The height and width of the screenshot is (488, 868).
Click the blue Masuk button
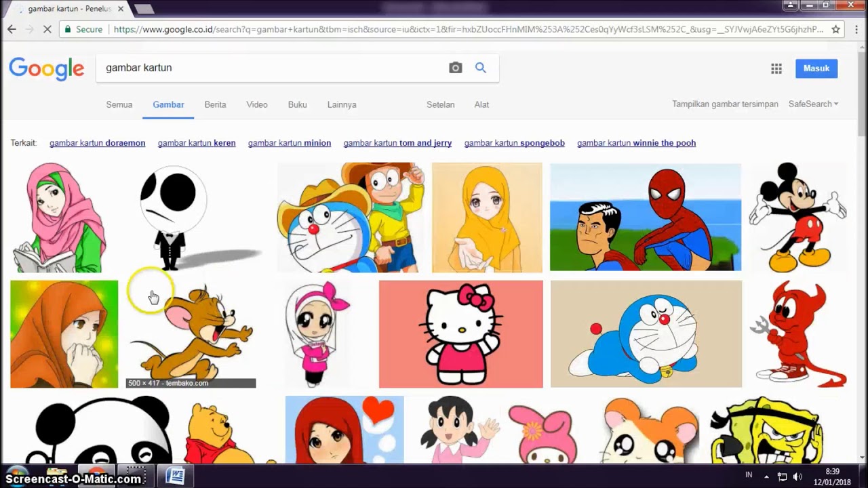click(x=816, y=68)
